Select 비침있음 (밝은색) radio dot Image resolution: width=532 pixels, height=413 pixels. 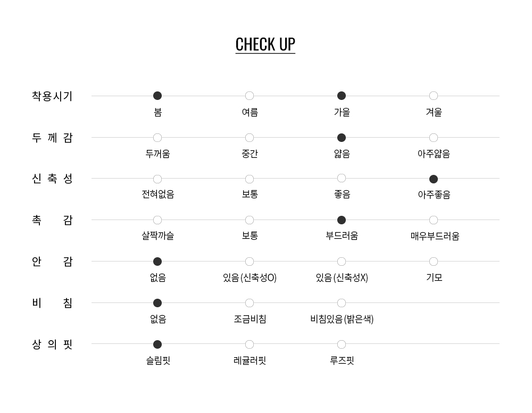click(342, 303)
